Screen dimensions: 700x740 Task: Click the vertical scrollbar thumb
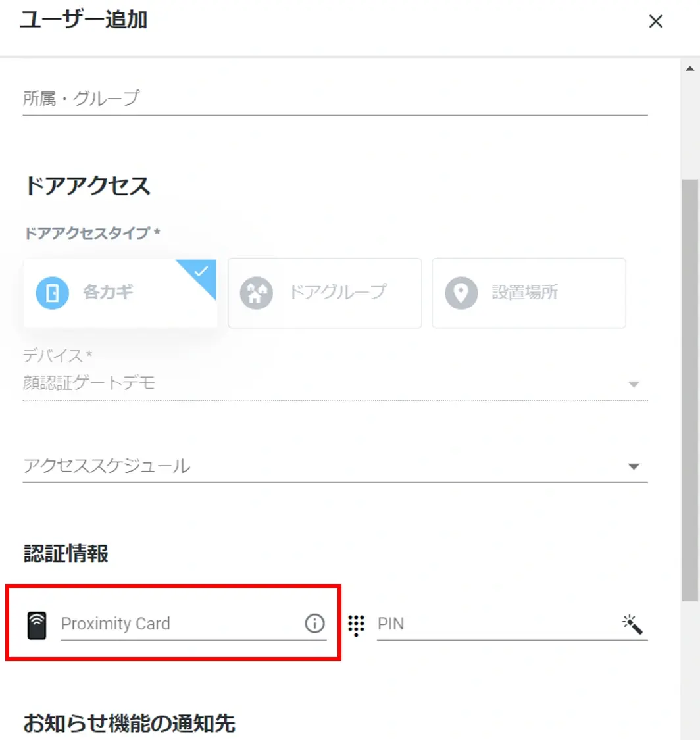coord(690,390)
